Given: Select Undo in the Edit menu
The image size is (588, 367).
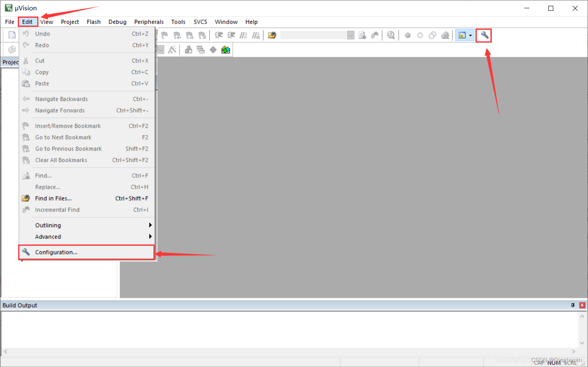Looking at the screenshot, I should point(87,34).
